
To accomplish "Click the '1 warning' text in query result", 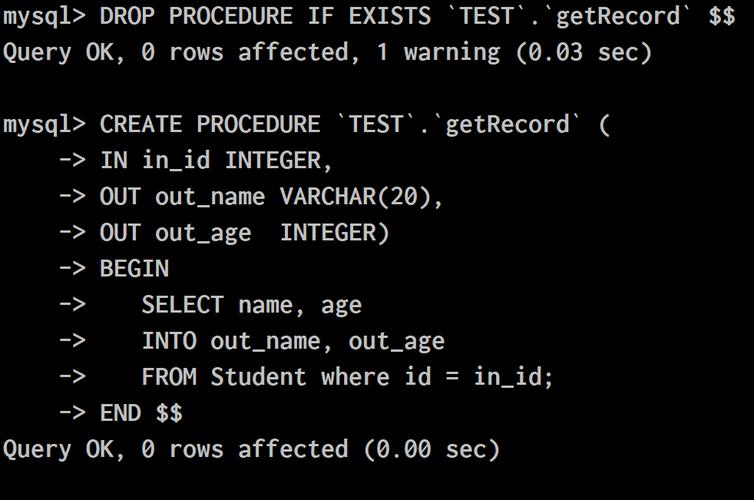I will 438,53.
